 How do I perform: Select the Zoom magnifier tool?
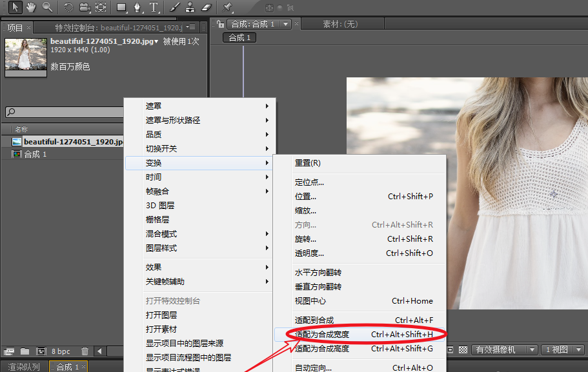(x=47, y=7)
